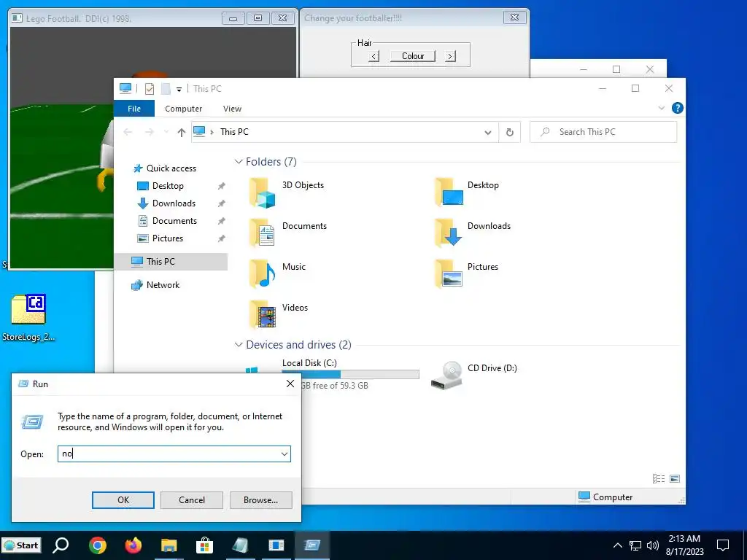
Task: Expand the address bar history dropdown
Action: [x=488, y=132]
